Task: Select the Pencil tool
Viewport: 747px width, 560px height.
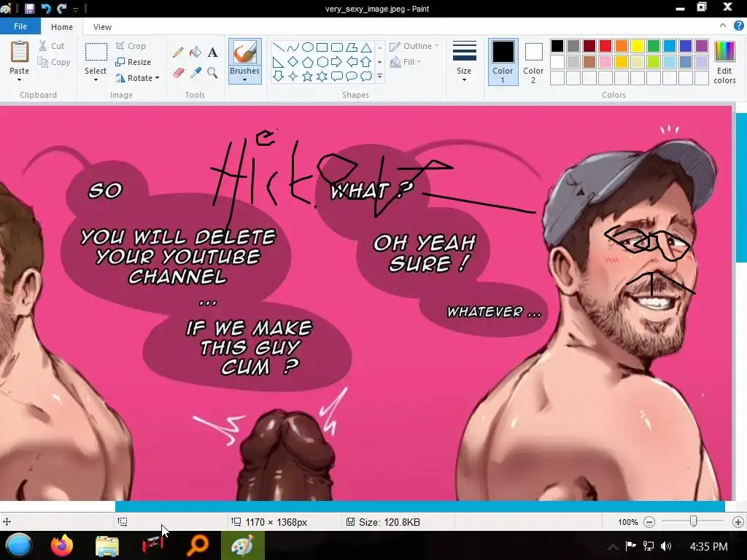Action: point(178,52)
